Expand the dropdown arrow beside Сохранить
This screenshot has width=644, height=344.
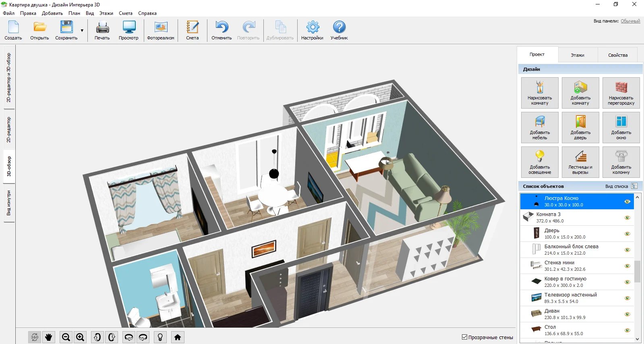[82, 31]
